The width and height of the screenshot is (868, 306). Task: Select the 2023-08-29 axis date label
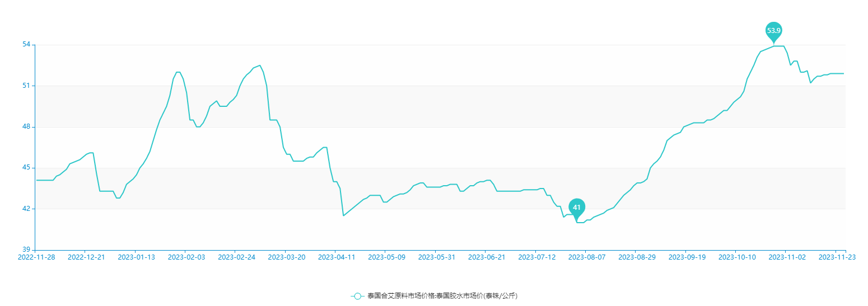(637, 257)
